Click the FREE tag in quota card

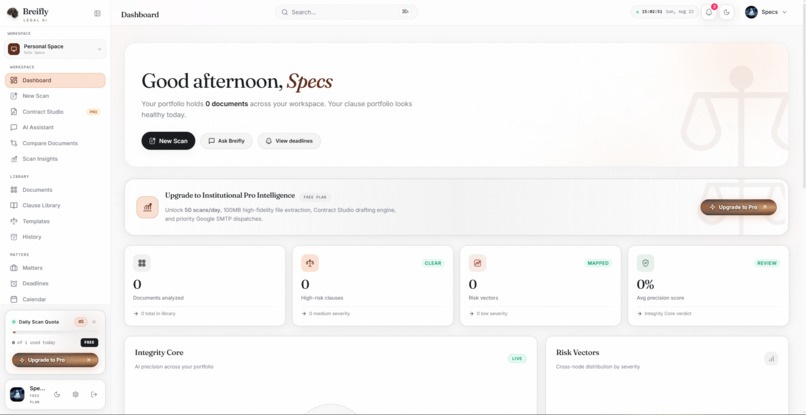(89, 342)
